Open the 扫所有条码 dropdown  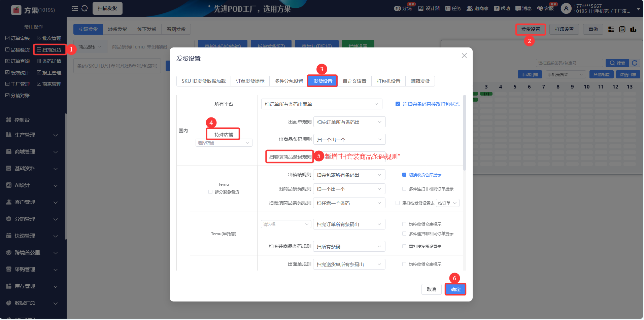[x=349, y=246]
